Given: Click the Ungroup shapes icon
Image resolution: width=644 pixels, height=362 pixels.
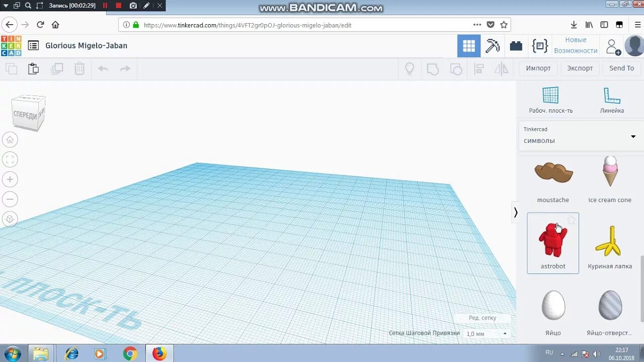Looking at the screenshot, I should (x=456, y=69).
